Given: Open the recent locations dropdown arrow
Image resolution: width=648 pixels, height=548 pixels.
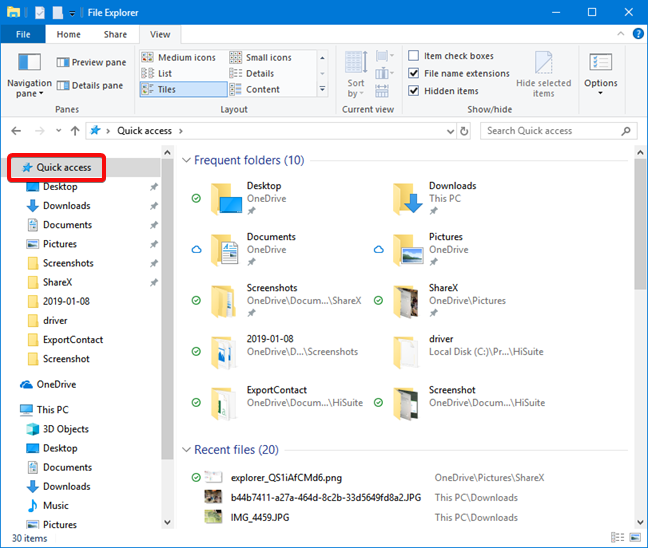Looking at the screenshot, I should pos(59,131).
